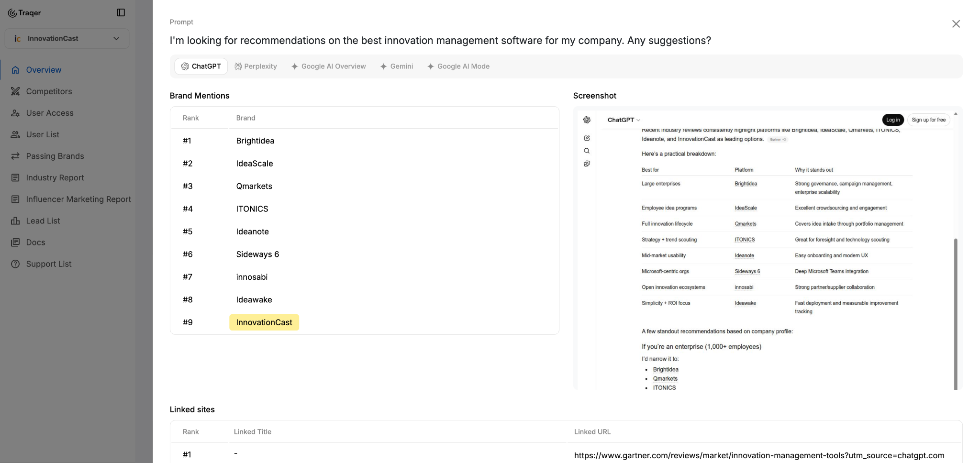The image size is (980, 463).
Task: Click the Docs icon in sidebar
Action: 15,243
